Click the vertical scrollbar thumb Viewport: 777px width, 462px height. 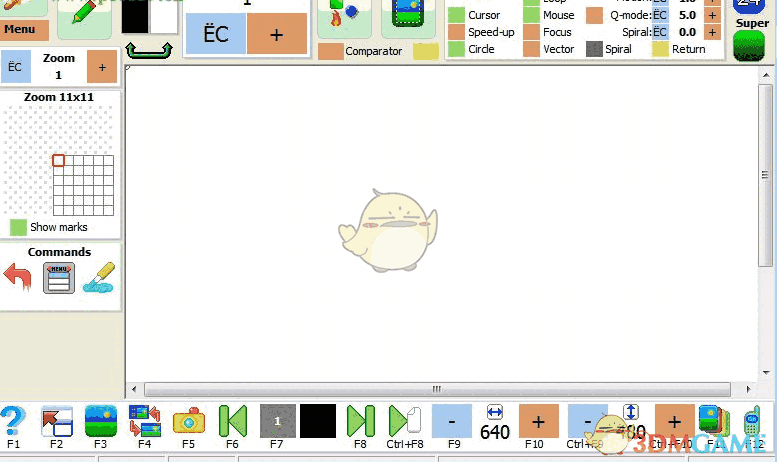click(765, 175)
